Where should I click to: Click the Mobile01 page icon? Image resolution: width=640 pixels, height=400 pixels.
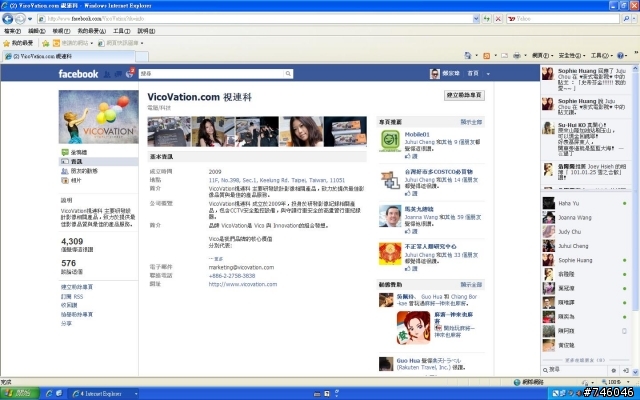[390, 140]
